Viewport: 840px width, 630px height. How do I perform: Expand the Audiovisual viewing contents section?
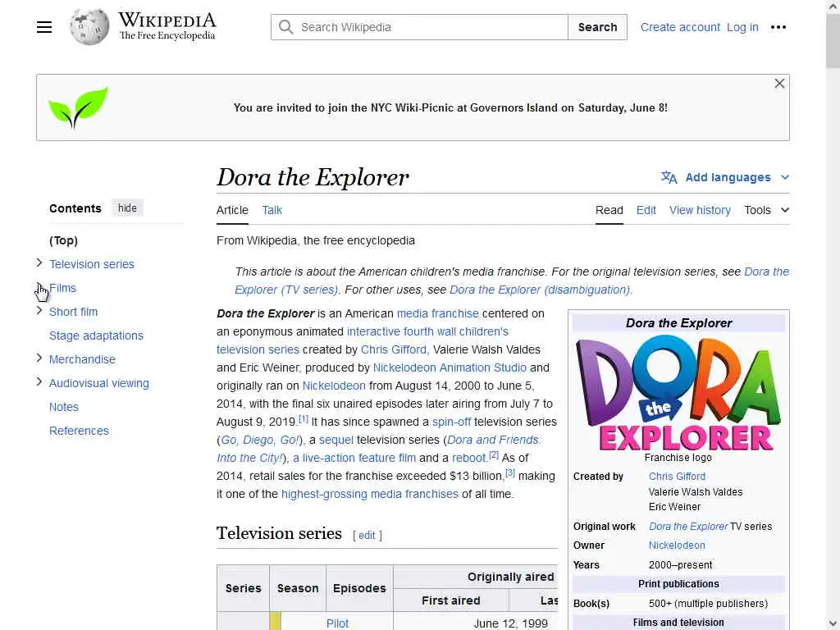[x=39, y=382]
